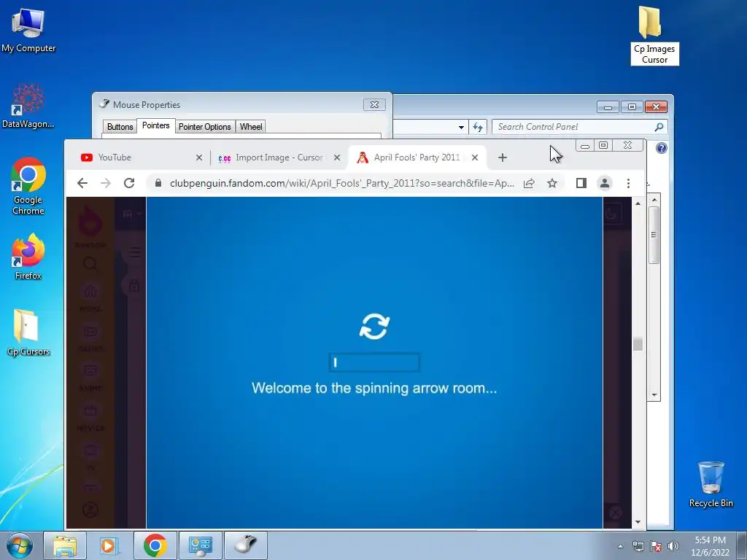Viewport: 747px width, 560px height.
Task: Click Chrome page scroll down arrow
Action: 638,522
